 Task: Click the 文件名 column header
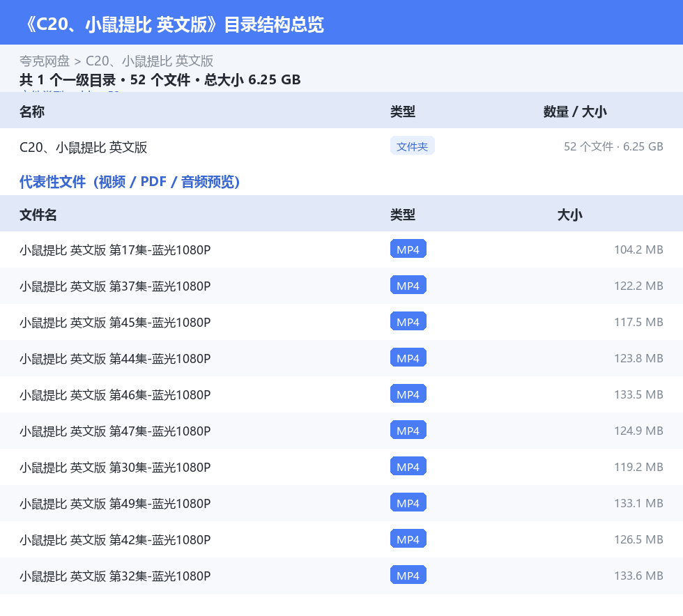38,215
